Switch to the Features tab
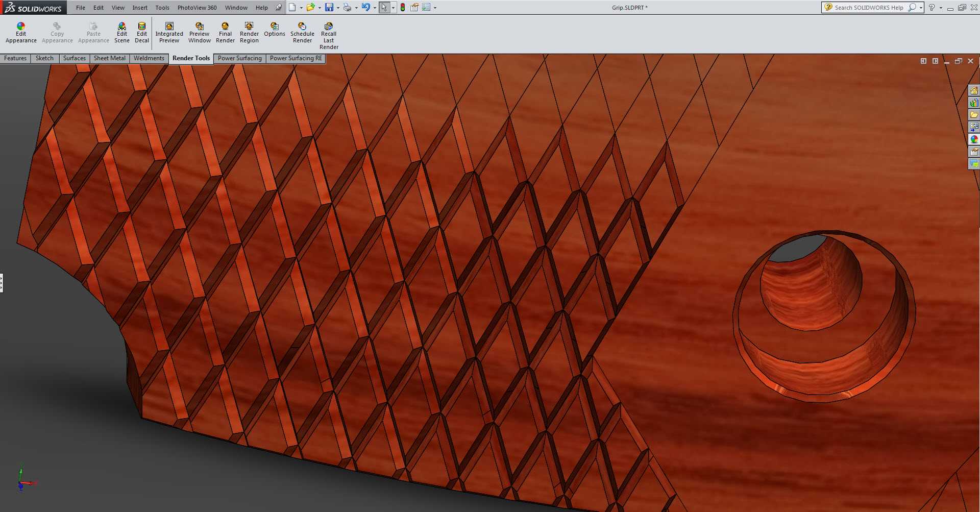 [15, 58]
